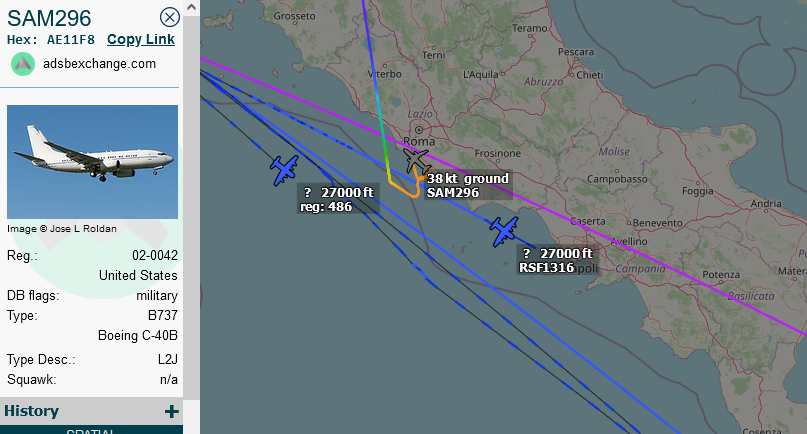
Task: Click the Squawk n/a value
Action: point(169,380)
